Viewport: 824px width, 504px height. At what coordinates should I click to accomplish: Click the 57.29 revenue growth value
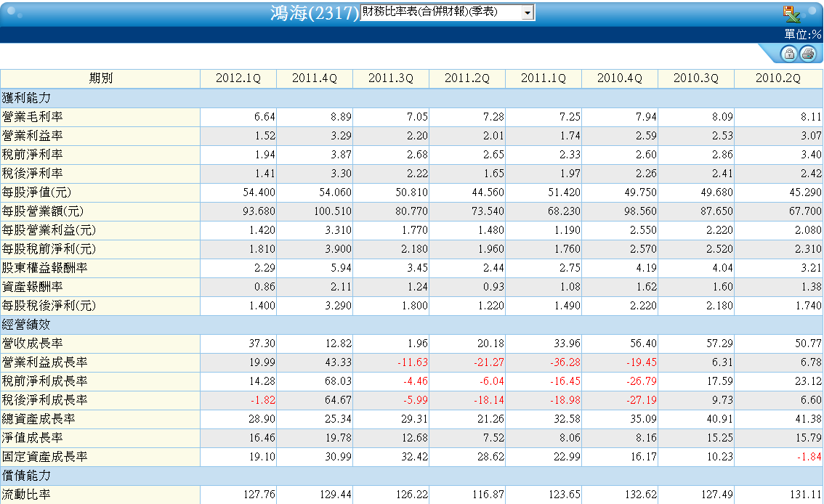tap(719, 344)
